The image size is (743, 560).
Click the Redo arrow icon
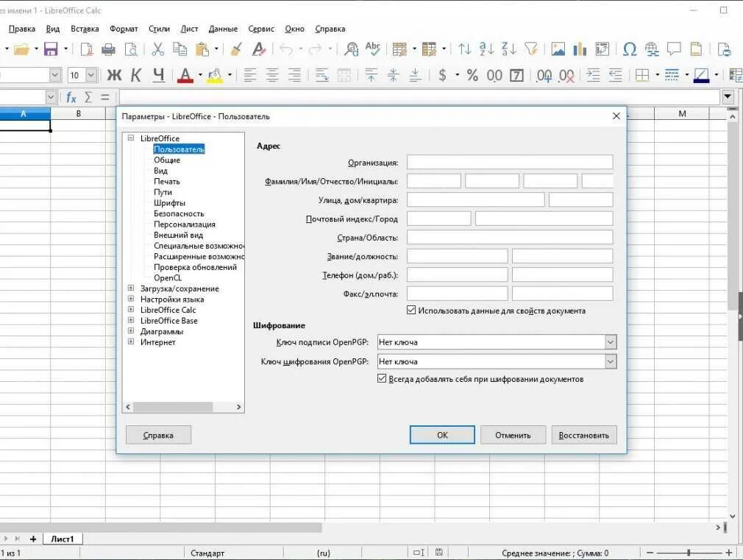pos(315,49)
